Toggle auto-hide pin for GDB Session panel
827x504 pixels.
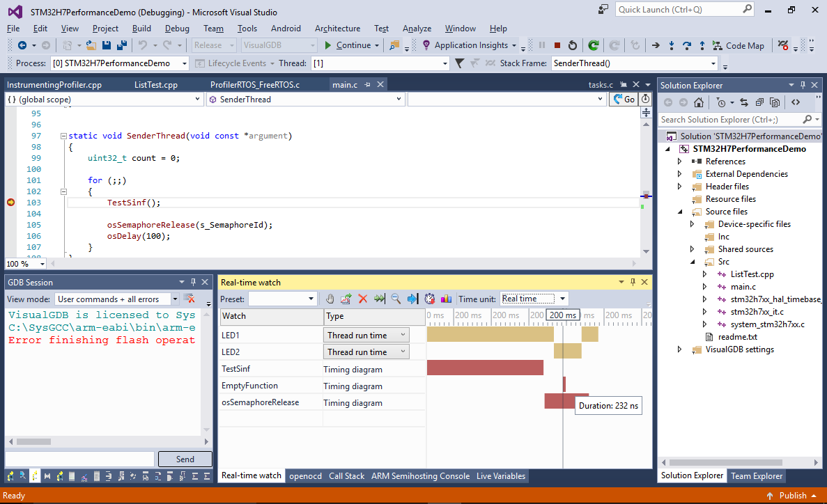tap(193, 282)
